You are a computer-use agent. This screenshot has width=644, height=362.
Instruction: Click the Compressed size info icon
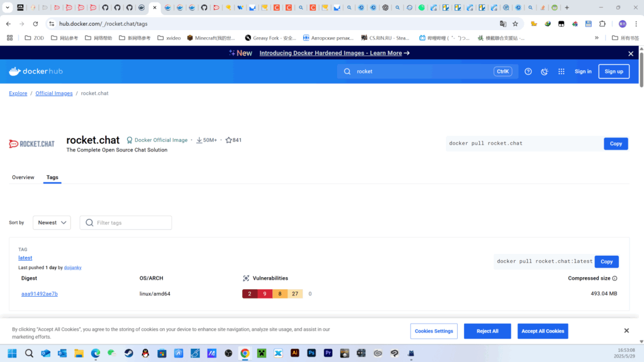pyautogui.click(x=615, y=278)
